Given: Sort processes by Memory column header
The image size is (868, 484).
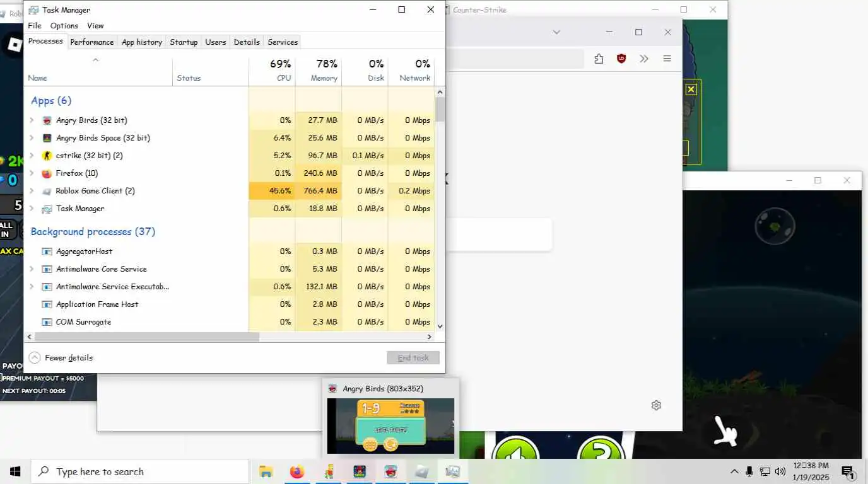Looking at the screenshot, I should tap(319, 71).
